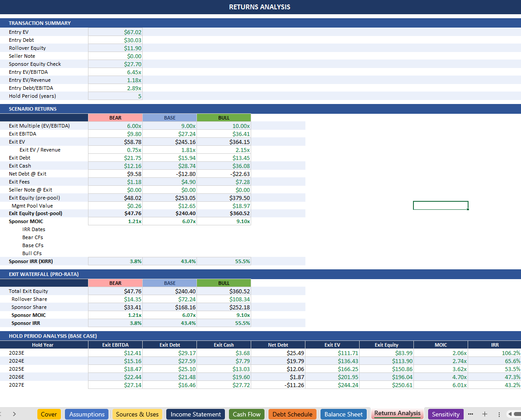The image size is (521, 420).
Task: Click BULL header in Exit Waterfall section
Action: coord(224,283)
